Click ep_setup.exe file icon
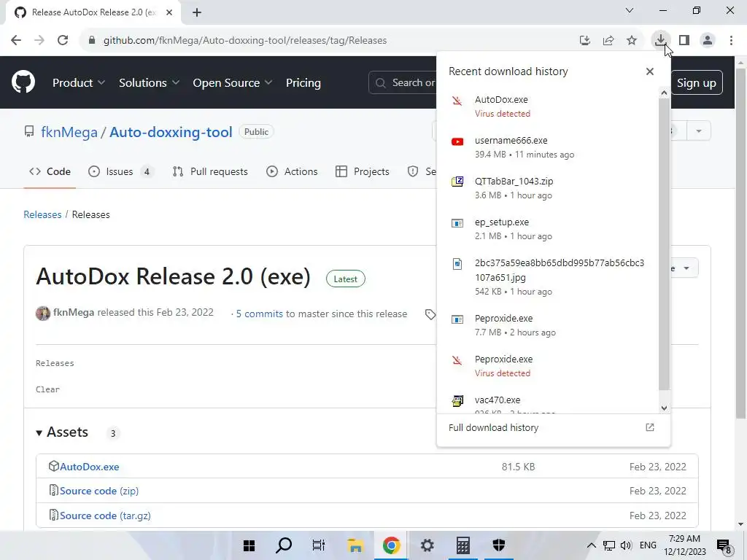 [457, 223]
